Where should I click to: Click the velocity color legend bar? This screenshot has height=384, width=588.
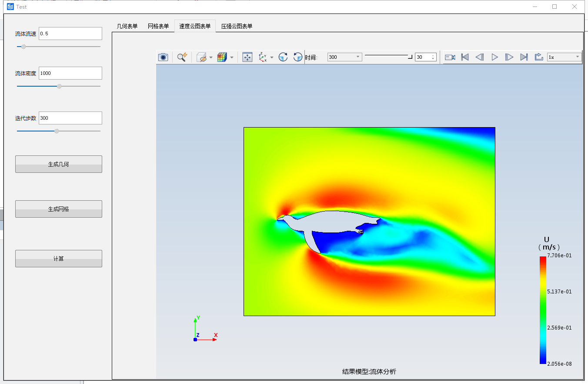[543, 310]
